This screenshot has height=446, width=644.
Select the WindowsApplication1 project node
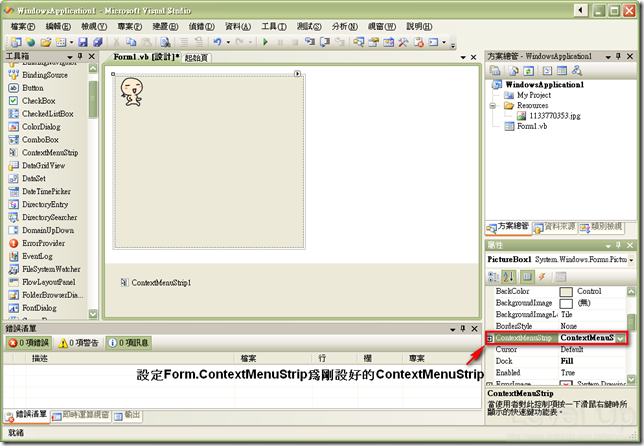pyautogui.click(x=545, y=85)
